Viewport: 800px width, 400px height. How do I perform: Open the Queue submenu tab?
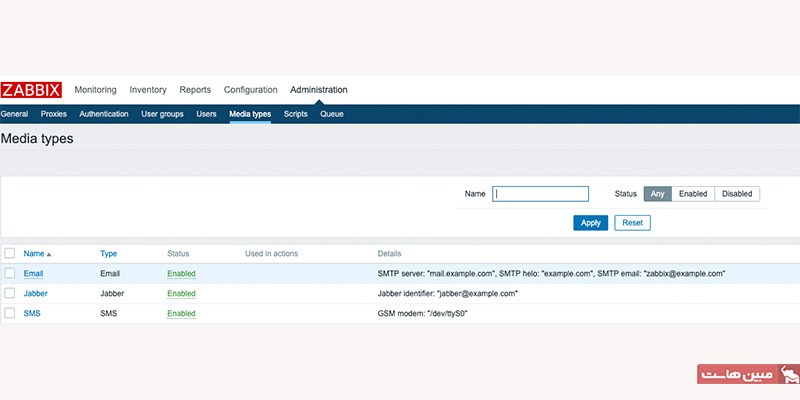[x=332, y=114]
